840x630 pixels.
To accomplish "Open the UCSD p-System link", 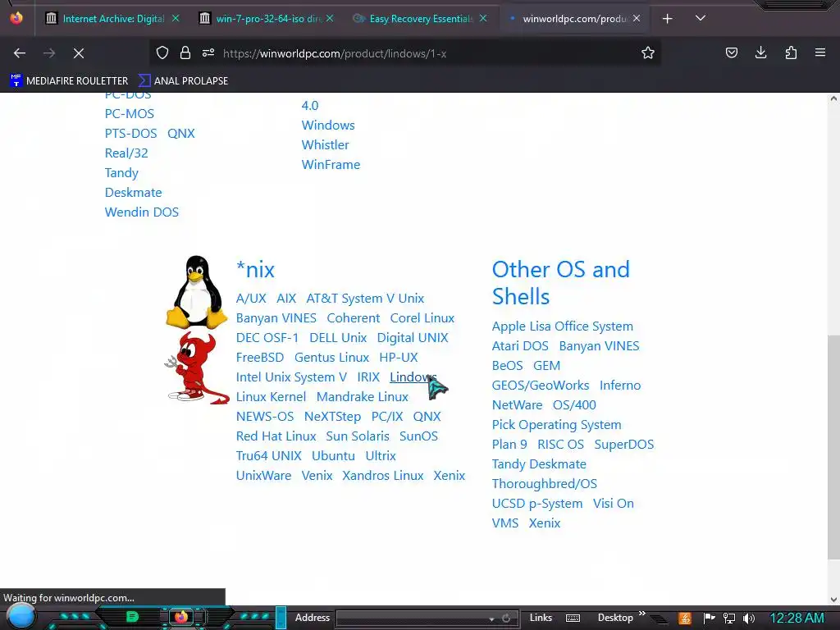I will [x=536, y=504].
